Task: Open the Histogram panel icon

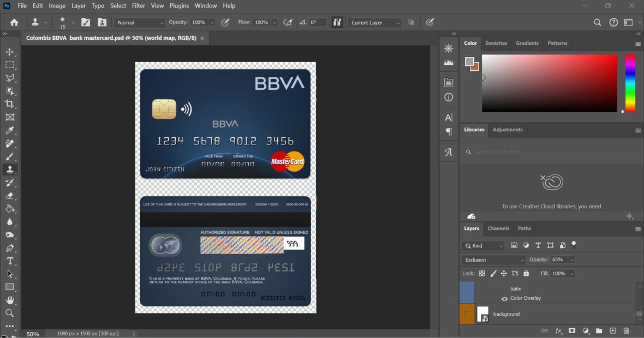Action: tap(449, 62)
